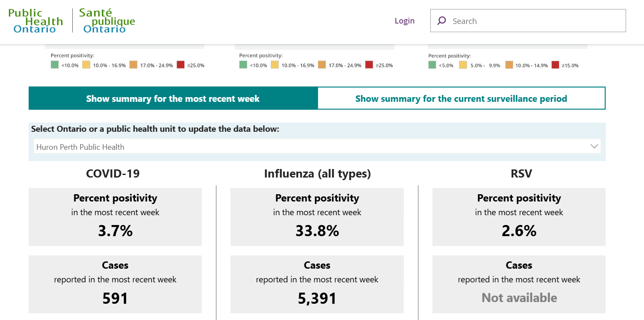Click the Influenza cases card showing 5,391
This screenshot has height=320, width=644.
317,284
